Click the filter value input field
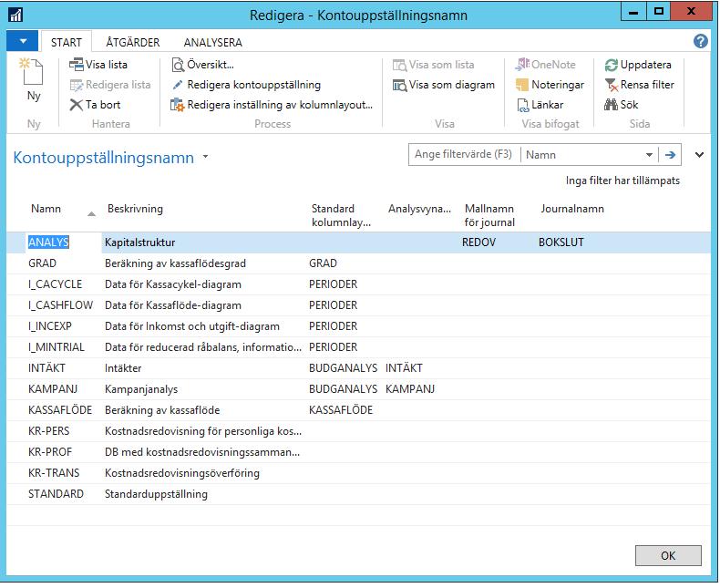The height and width of the screenshot is (588, 720). click(464, 154)
